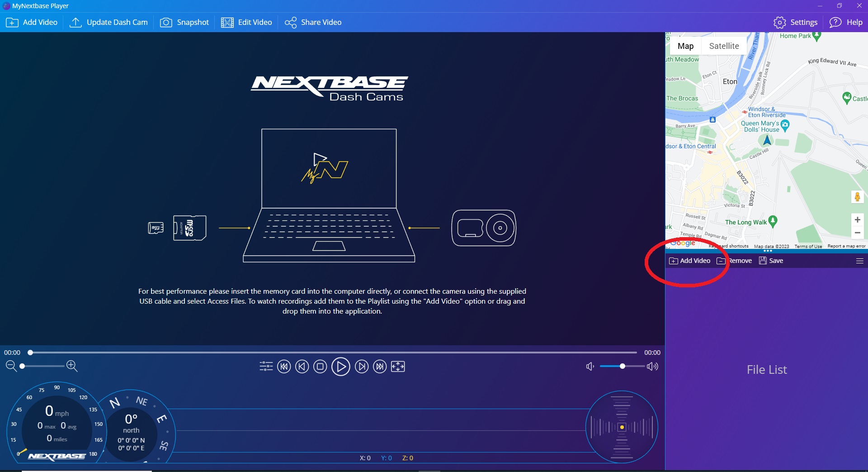Click Add Video in the top toolbar

(32, 22)
